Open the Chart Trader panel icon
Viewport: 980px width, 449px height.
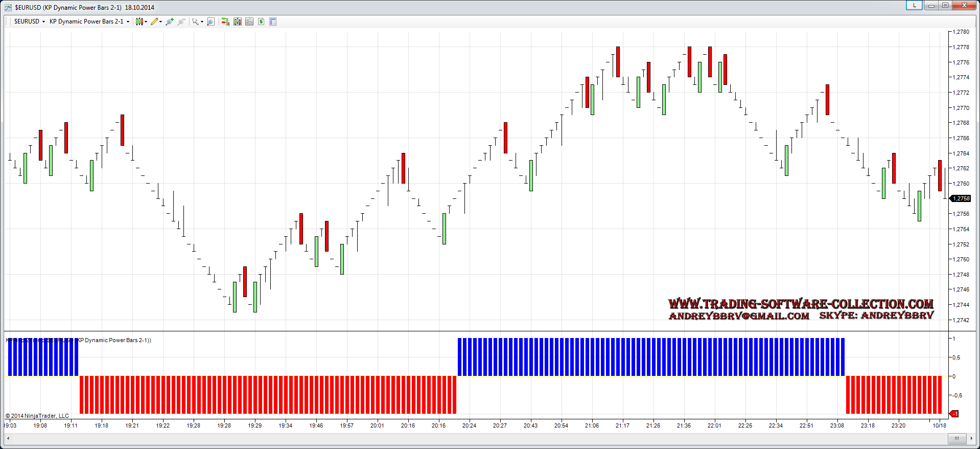(225, 21)
